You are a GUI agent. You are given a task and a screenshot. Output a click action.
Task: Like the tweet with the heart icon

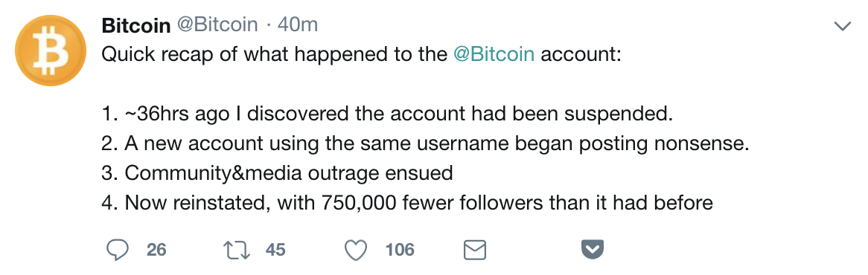point(356,250)
